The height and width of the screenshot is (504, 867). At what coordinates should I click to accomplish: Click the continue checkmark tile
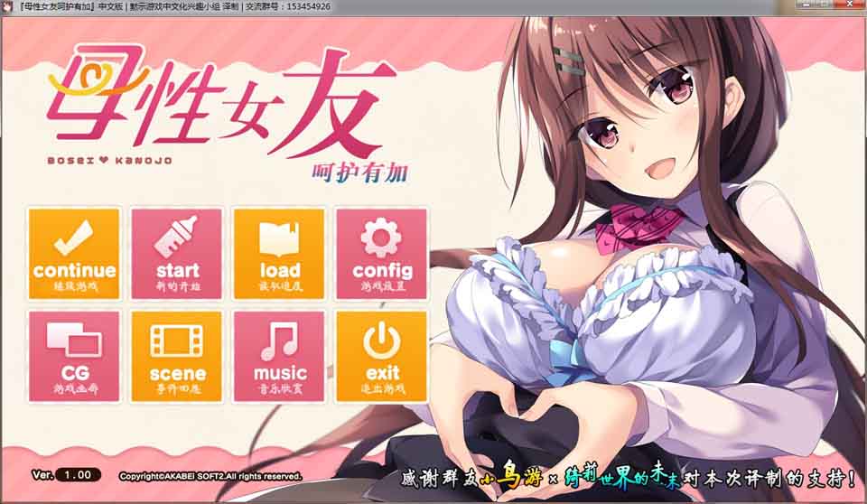[74, 254]
